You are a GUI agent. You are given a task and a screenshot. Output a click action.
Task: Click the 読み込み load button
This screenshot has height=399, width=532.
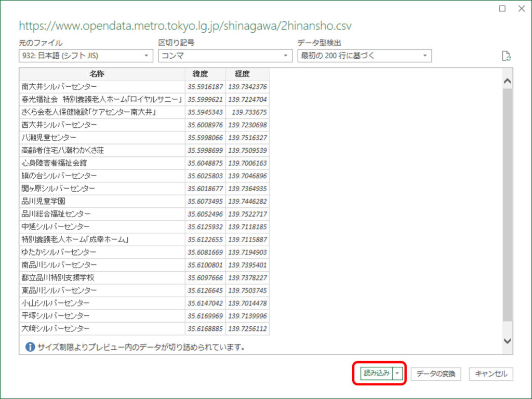coord(376,373)
